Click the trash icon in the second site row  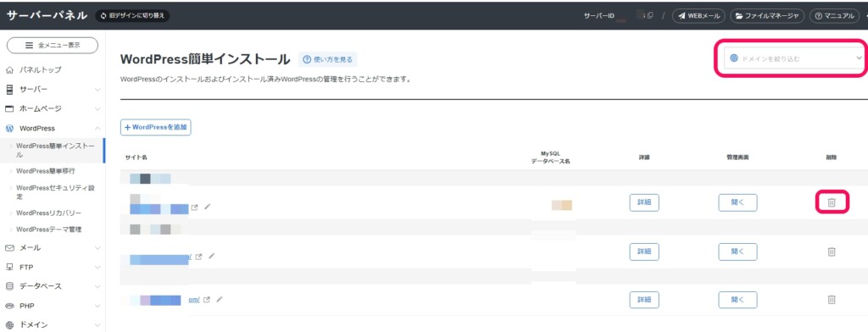831,252
